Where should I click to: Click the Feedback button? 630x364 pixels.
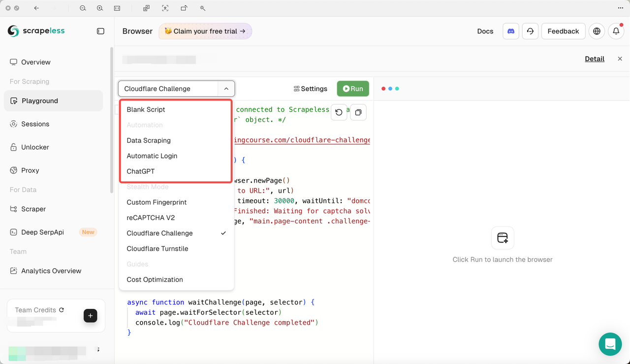563,31
